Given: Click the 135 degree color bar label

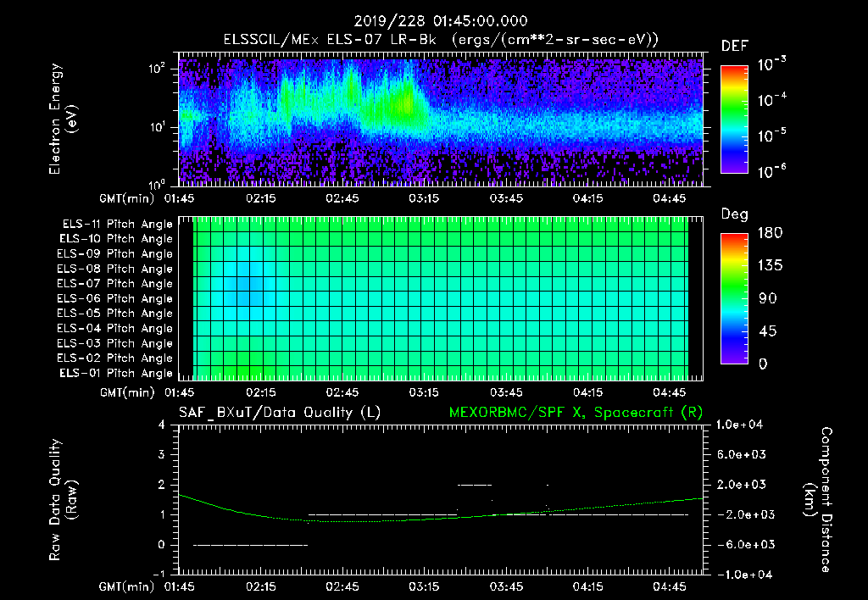Looking at the screenshot, I should pos(770,266).
